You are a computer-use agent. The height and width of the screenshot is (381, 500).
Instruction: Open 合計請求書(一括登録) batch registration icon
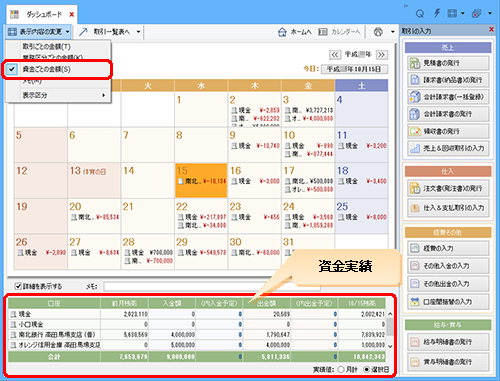(415, 97)
